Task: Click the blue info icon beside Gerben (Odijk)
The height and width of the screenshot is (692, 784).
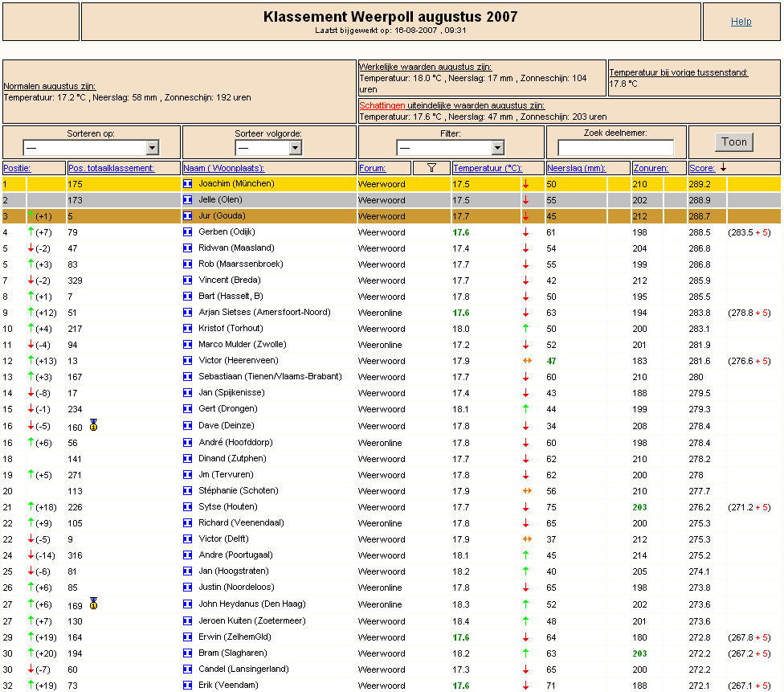Action: click(187, 231)
